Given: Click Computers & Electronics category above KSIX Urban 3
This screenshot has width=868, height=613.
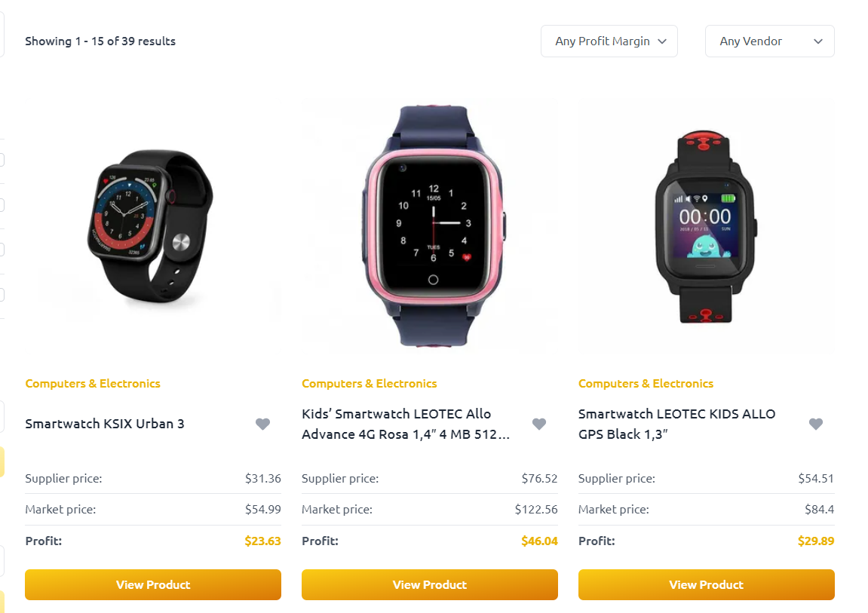Looking at the screenshot, I should [93, 383].
